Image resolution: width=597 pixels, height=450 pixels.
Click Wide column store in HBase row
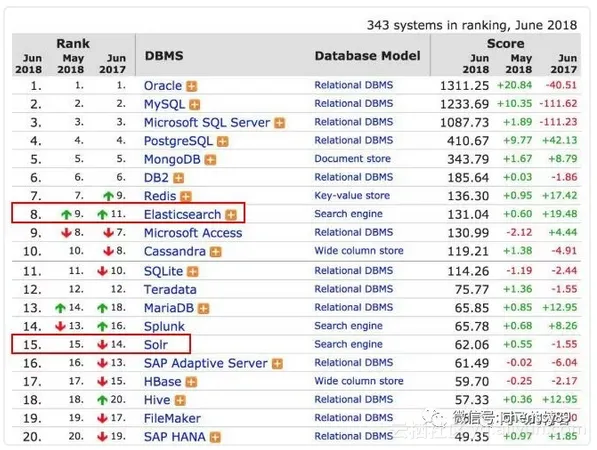pos(359,381)
